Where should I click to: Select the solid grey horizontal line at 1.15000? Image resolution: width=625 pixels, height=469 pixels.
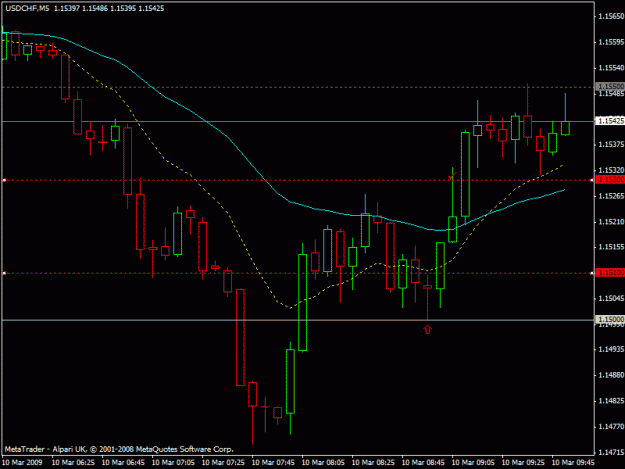click(298, 320)
